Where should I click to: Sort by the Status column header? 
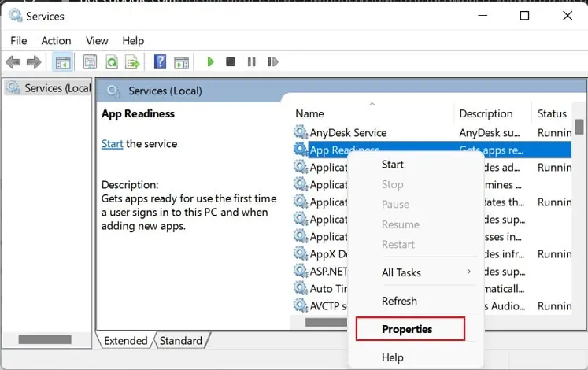552,113
